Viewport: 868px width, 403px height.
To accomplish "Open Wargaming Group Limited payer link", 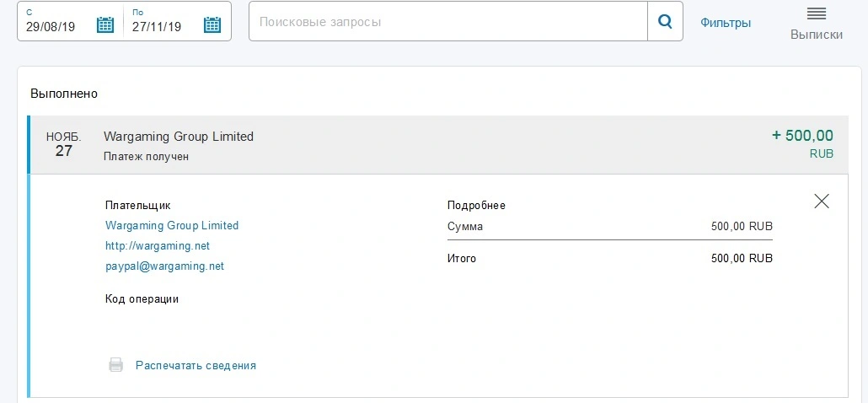I will point(172,225).
